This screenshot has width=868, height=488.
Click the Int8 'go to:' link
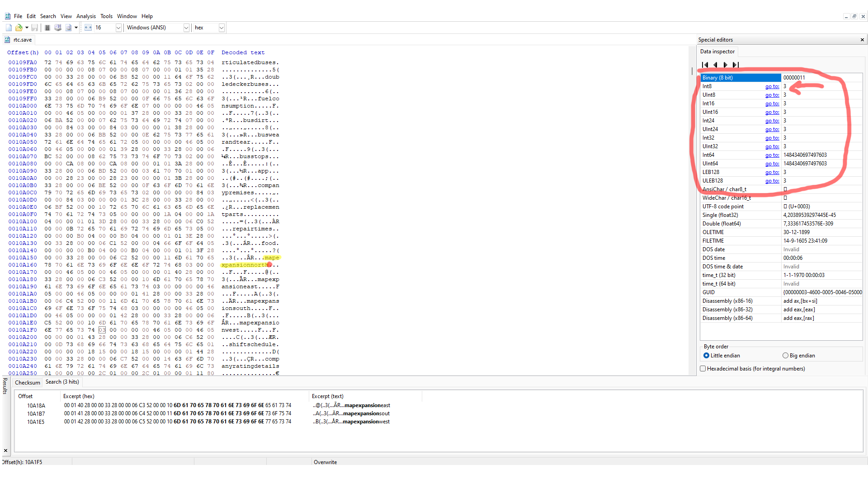(x=772, y=86)
